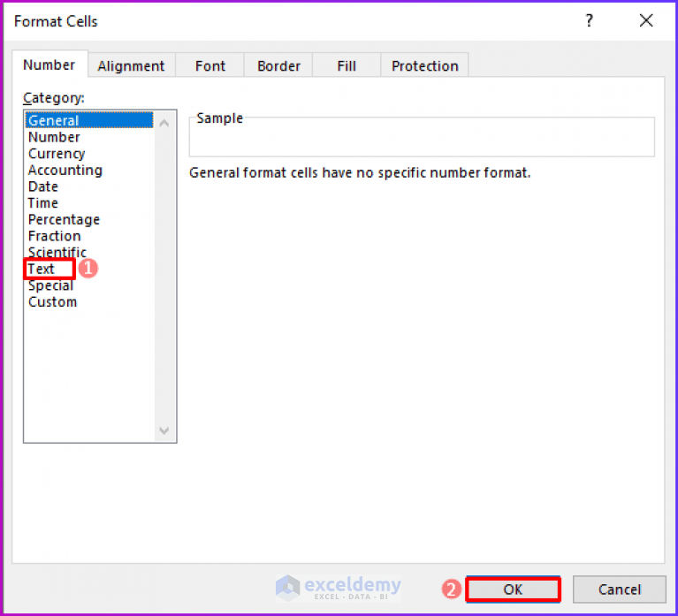Choose Number category
This screenshot has width=678, height=616.
pos(89,137)
